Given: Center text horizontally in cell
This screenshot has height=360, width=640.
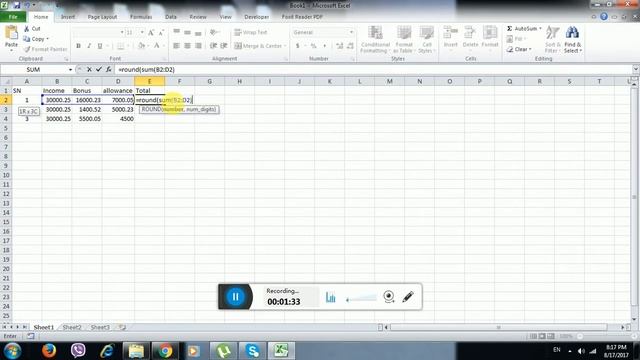Looking at the screenshot, I should pos(187,46).
